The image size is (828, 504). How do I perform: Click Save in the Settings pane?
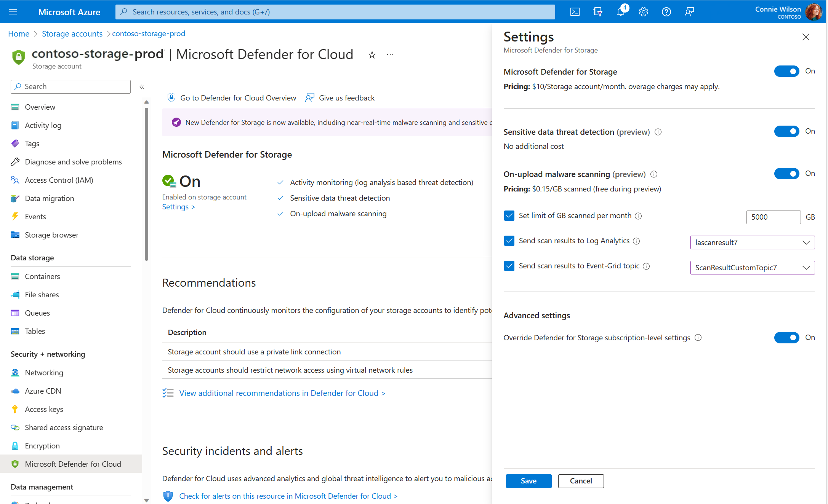coord(529,481)
